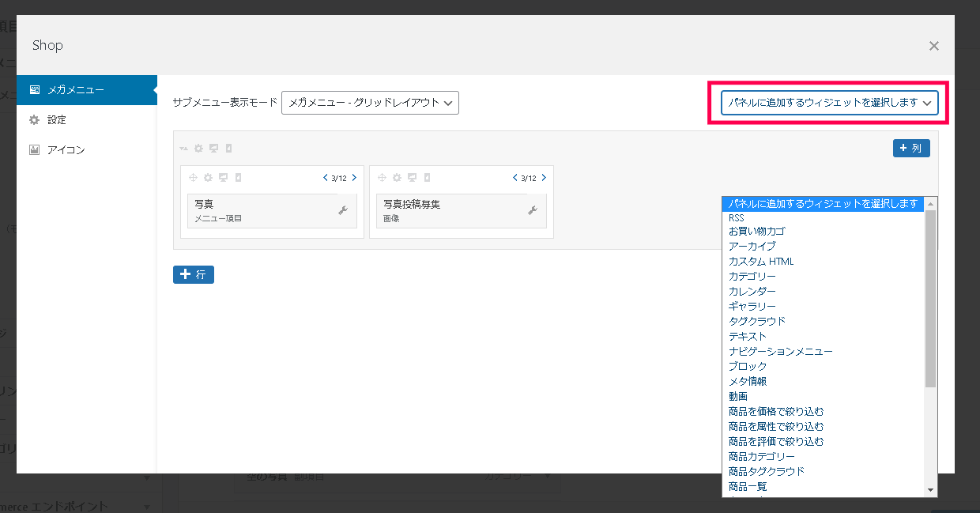Image resolution: width=980 pixels, height=513 pixels.
Task: Click the widget list scroll-down arrow
Action: (930, 490)
